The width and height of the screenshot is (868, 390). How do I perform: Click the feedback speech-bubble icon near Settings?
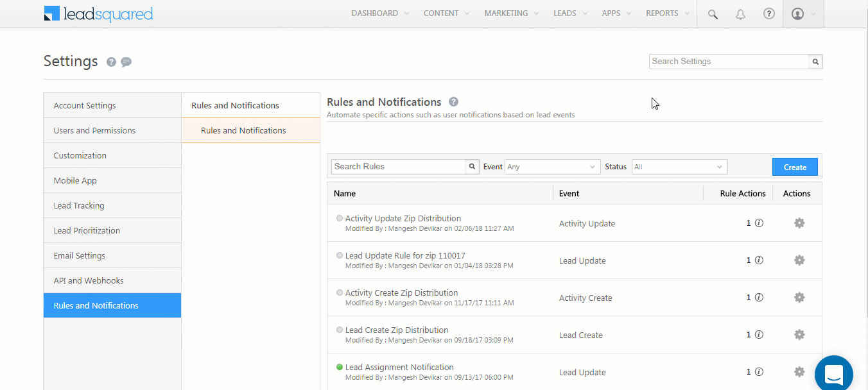[126, 62]
